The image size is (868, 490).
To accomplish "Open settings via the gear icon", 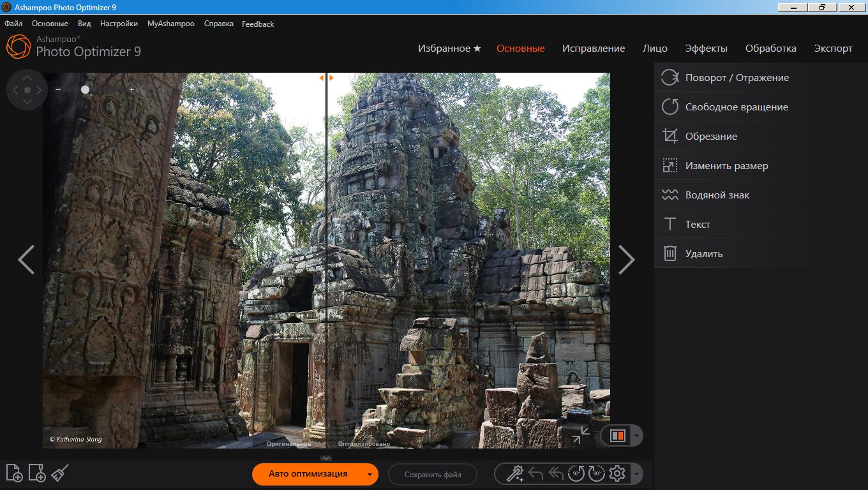I will pyautogui.click(x=617, y=473).
